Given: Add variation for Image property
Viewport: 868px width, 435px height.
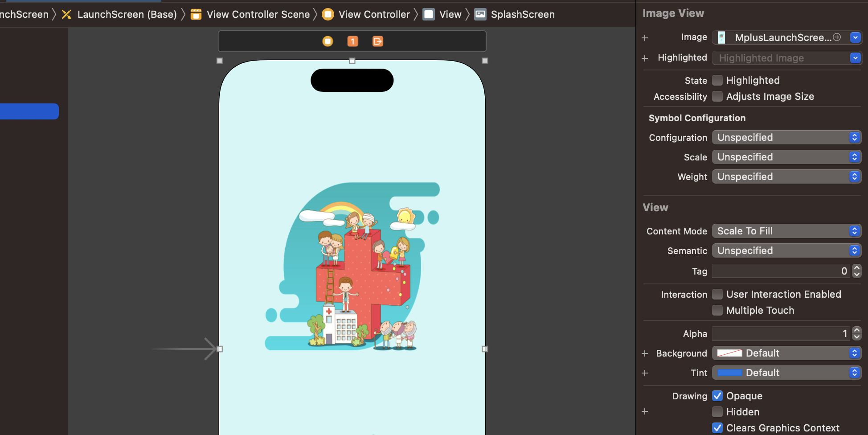Looking at the screenshot, I should [x=645, y=38].
